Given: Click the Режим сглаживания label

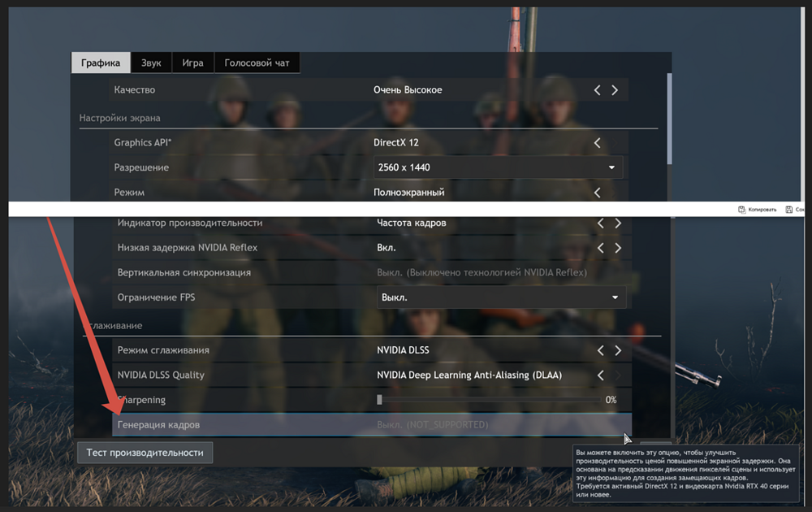Looking at the screenshot, I should [164, 350].
